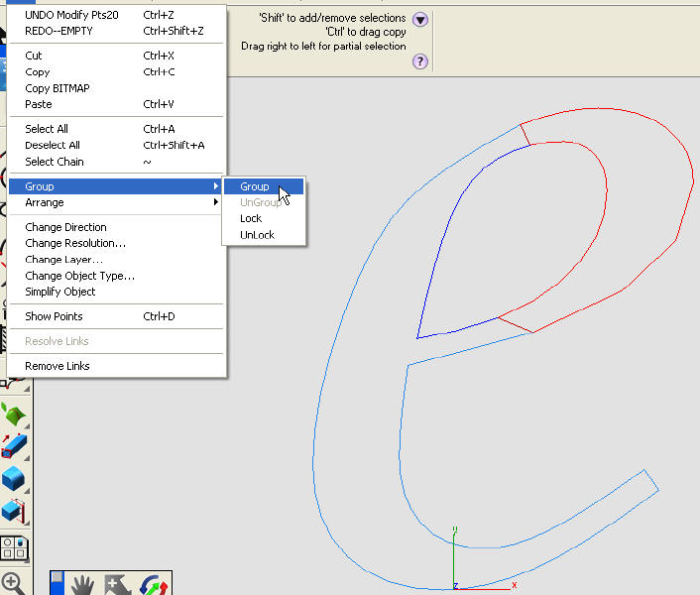Viewport: 700px width, 595px height.
Task: Choose UNDO Modify Pts20
Action: tap(116, 15)
